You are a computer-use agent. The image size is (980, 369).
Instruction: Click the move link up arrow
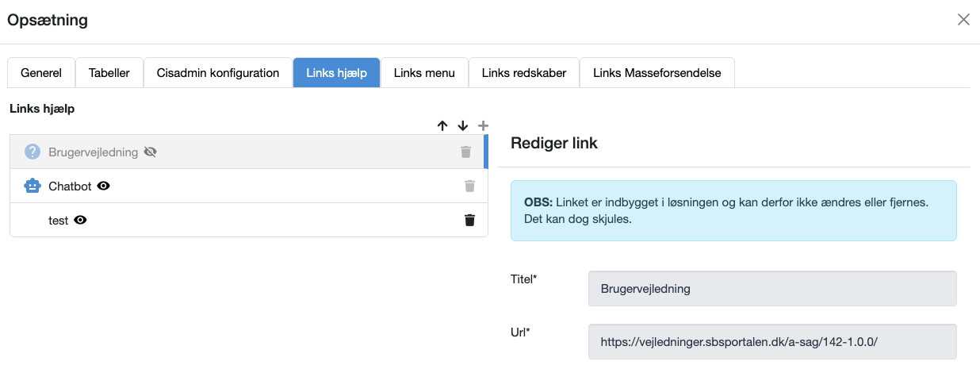(442, 125)
